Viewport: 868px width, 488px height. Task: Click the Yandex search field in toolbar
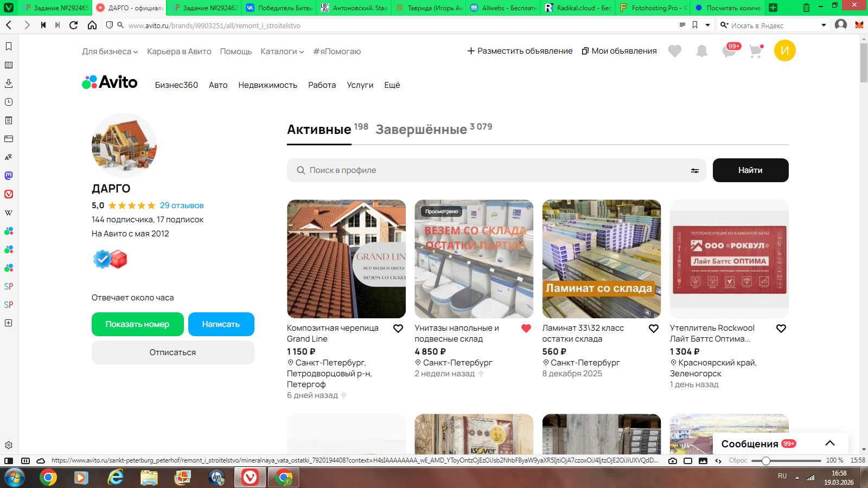[x=773, y=25]
